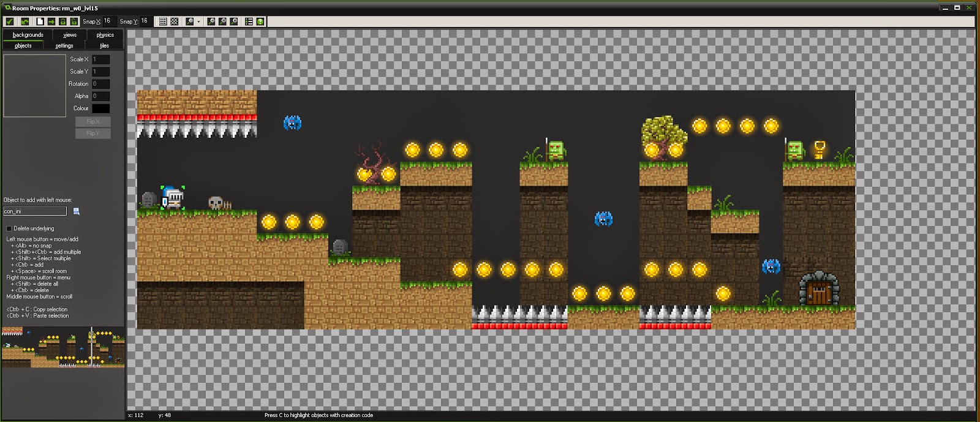
Task: Toggle the isometric grid icon
Action: pos(175,21)
